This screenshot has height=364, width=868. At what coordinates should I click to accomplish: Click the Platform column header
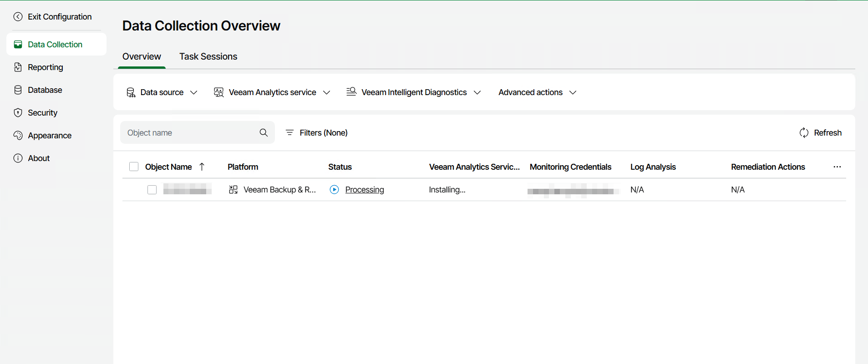pos(243,167)
